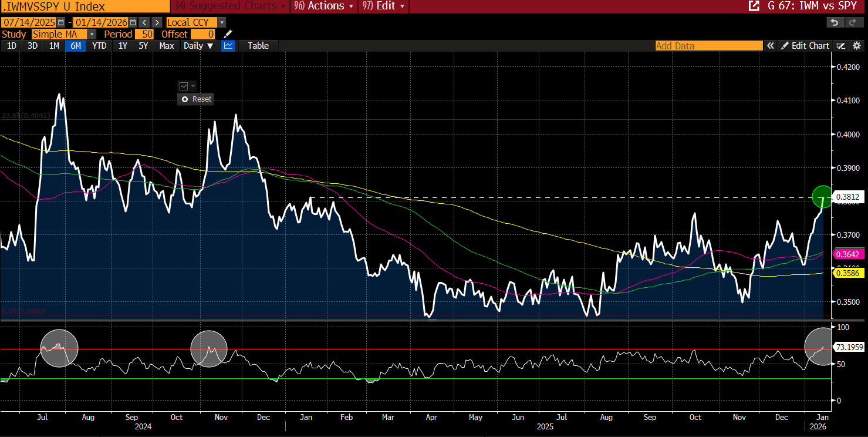
Task: Click the pencil icon beside Offset field
Action: pyautogui.click(x=228, y=34)
